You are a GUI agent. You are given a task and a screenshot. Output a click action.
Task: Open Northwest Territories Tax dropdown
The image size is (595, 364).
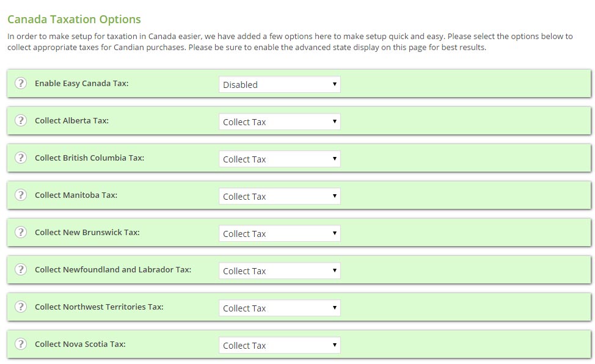[x=279, y=308]
